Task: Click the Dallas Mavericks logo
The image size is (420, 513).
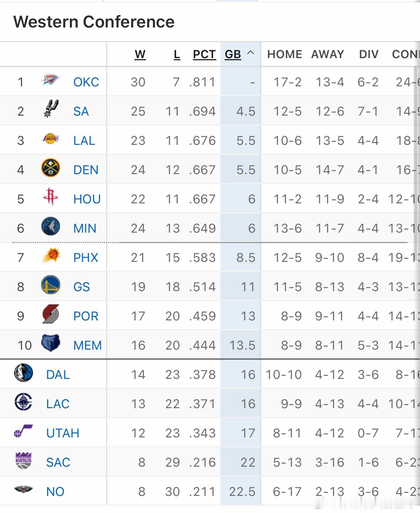Action: [x=24, y=373]
